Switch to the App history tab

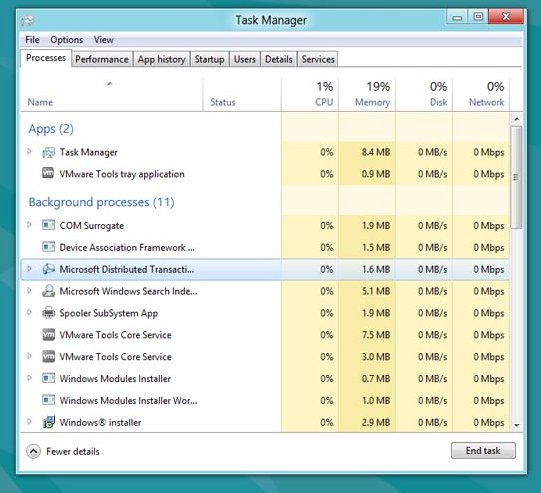click(161, 59)
